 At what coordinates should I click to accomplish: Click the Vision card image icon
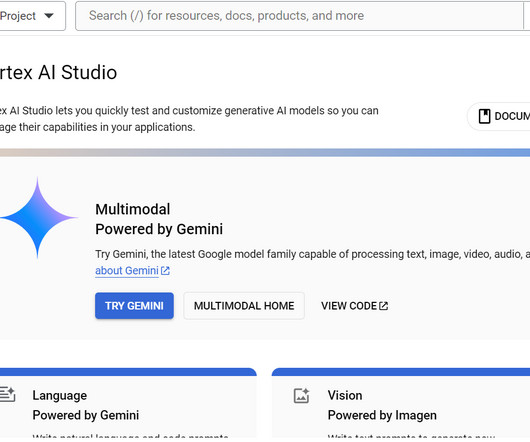(302, 396)
